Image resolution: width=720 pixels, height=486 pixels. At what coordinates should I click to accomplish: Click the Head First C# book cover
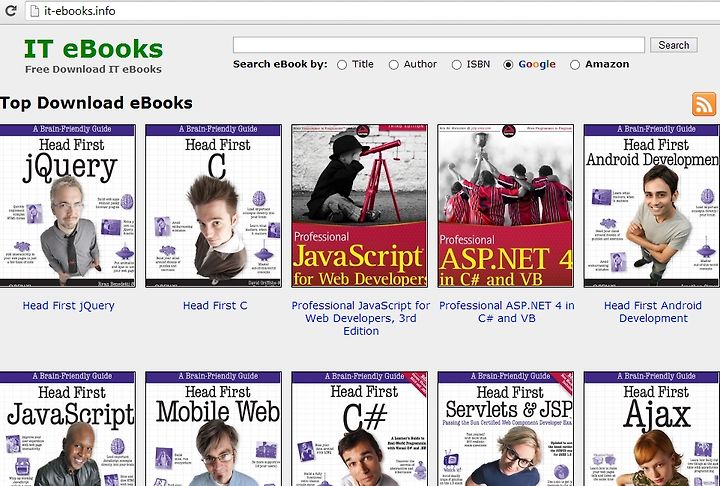360,429
